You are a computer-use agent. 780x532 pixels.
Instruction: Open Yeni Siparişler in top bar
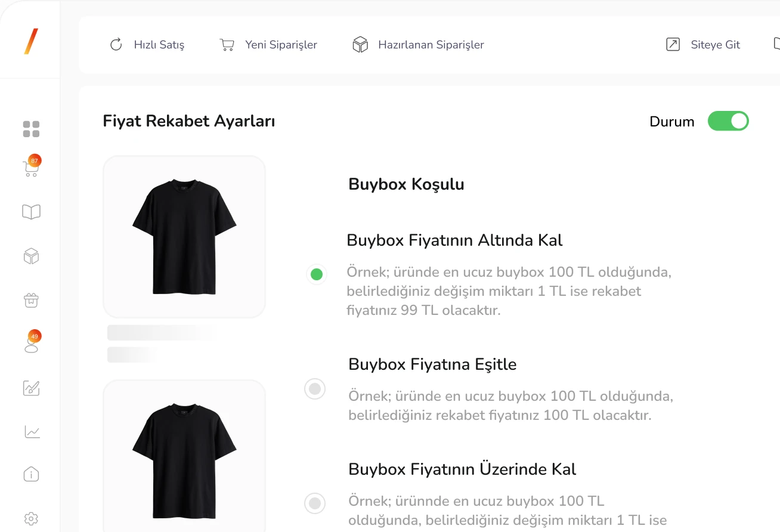269,45
